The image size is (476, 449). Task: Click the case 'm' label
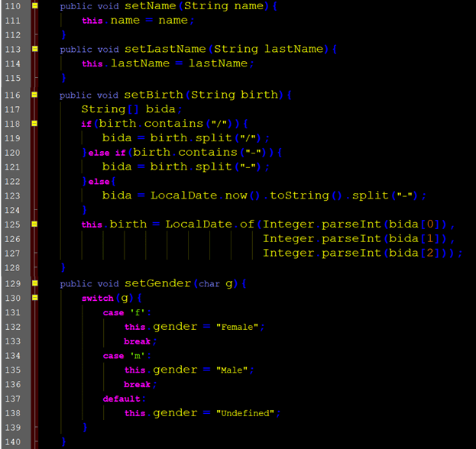[x=127, y=356]
